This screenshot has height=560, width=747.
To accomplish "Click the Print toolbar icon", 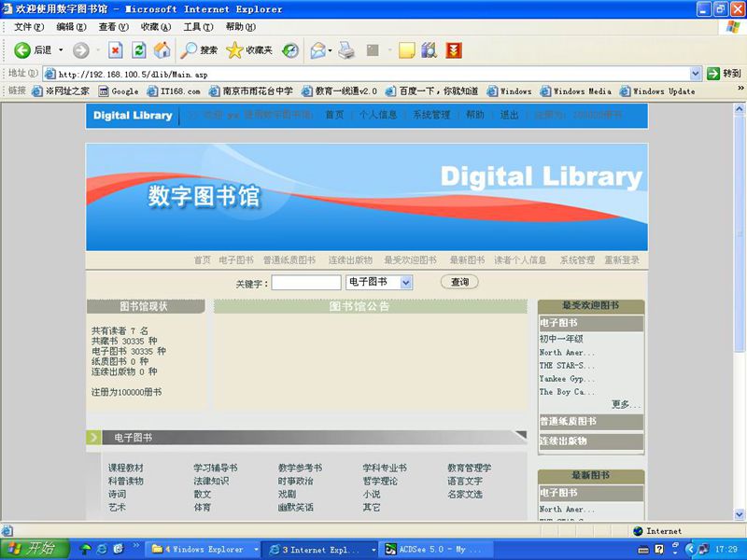I will tap(346, 50).
